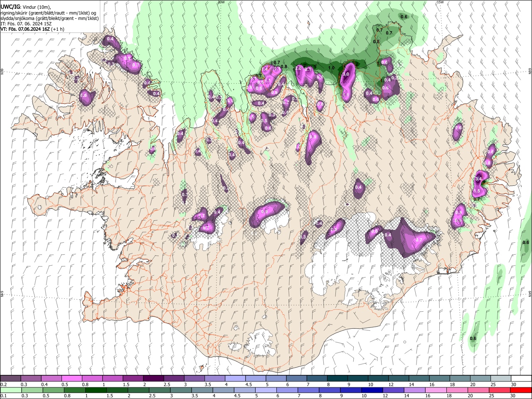Select snow scale swatch between 0.3 and 0.4
532x399 pixels.
coord(31,379)
